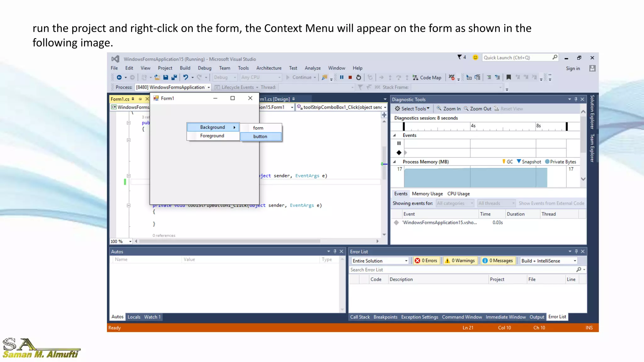Click the Sign in link
This screenshot has width=644, height=362.
[573, 68]
